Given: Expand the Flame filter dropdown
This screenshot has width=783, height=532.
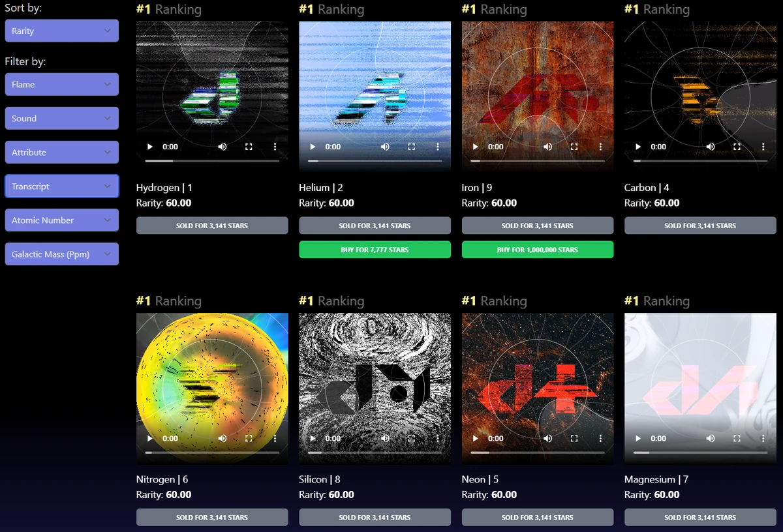Looking at the screenshot, I should point(61,84).
